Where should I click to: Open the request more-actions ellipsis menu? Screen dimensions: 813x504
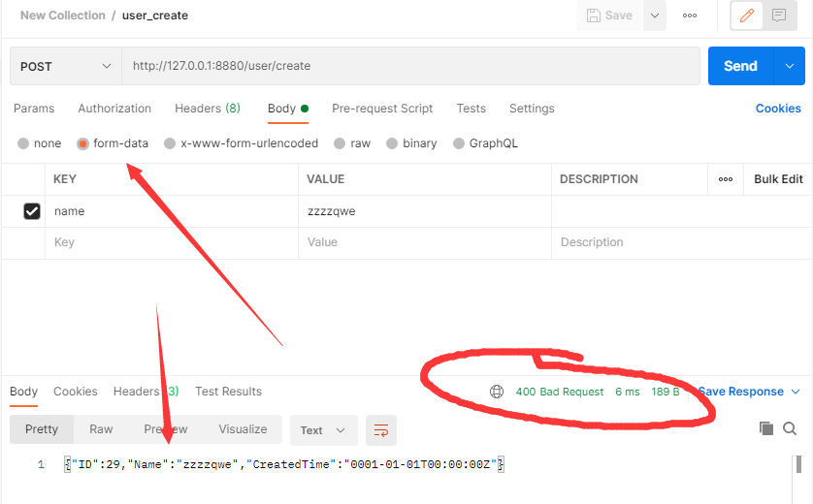coord(690,16)
